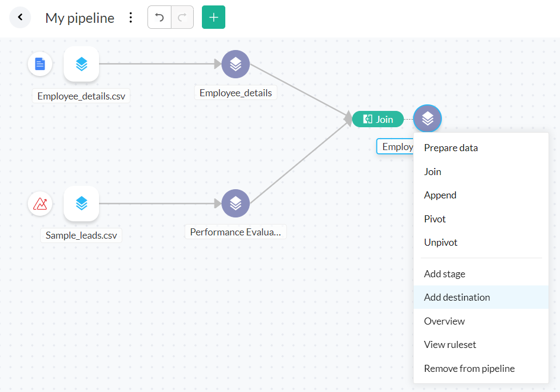Click the Sample_leads.csv label
The height and width of the screenshot is (392, 560).
click(x=81, y=235)
